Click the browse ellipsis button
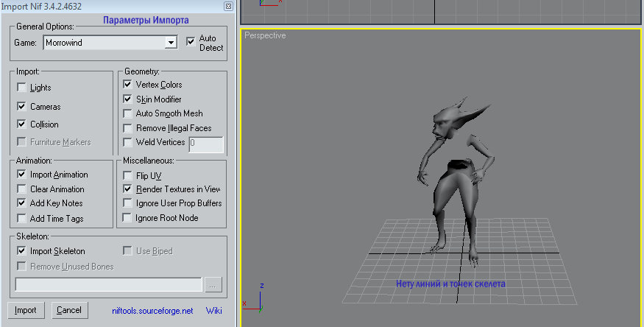Image resolution: width=644 pixels, height=327 pixels. tap(213, 285)
